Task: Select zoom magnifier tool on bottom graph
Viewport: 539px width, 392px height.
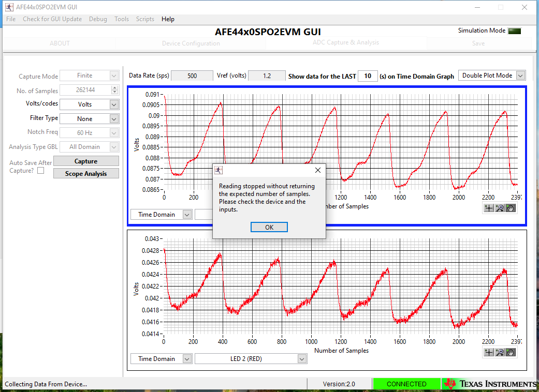Action: pos(500,352)
